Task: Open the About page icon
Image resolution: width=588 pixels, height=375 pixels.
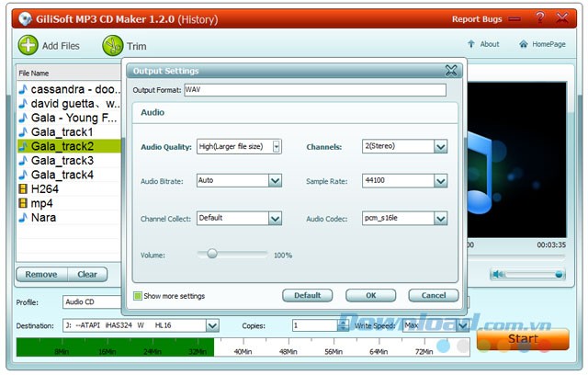Action: [471, 44]
